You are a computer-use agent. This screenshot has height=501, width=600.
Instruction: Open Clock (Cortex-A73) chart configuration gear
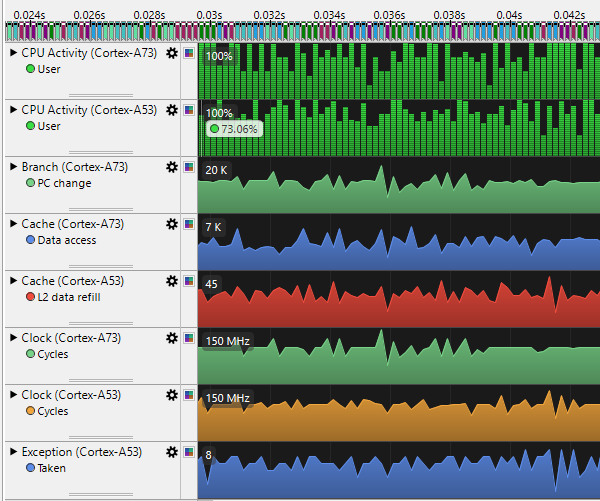point(172,338)
